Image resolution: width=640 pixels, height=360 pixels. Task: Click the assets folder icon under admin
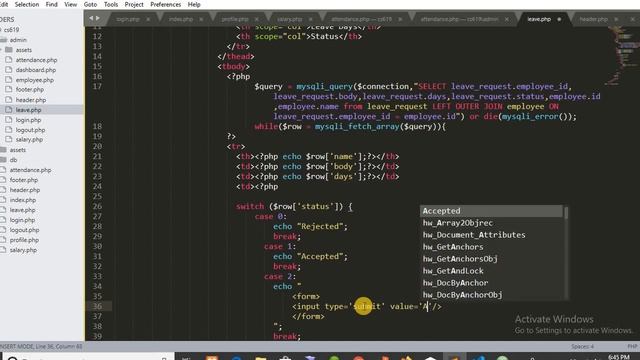9,50
